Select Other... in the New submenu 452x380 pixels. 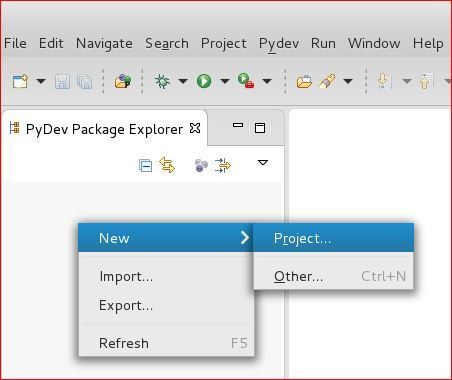(333, 276)
